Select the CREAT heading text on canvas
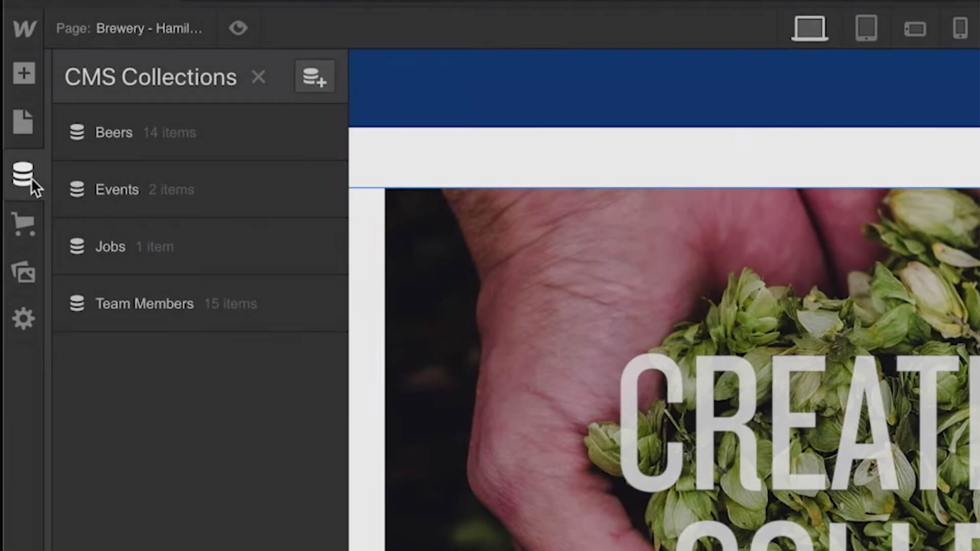Screen dimensions: 980x551 click(799, 423)
